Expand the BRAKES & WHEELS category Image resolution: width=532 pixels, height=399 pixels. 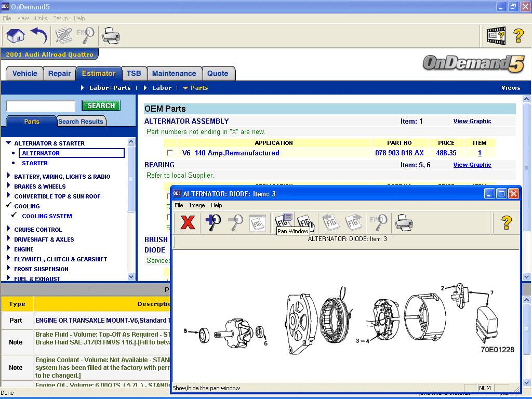pyautogui.click(x=8, y=185)
